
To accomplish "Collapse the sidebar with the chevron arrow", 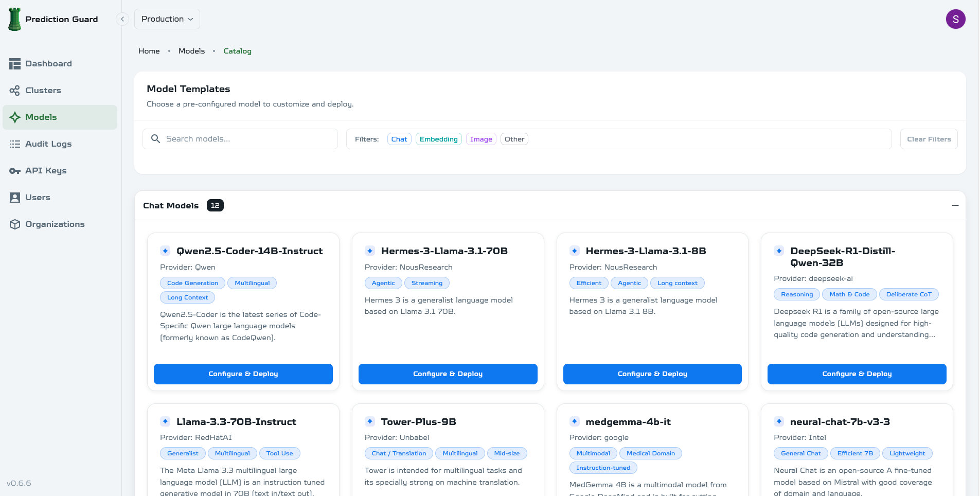I will [x=122, y=19].
